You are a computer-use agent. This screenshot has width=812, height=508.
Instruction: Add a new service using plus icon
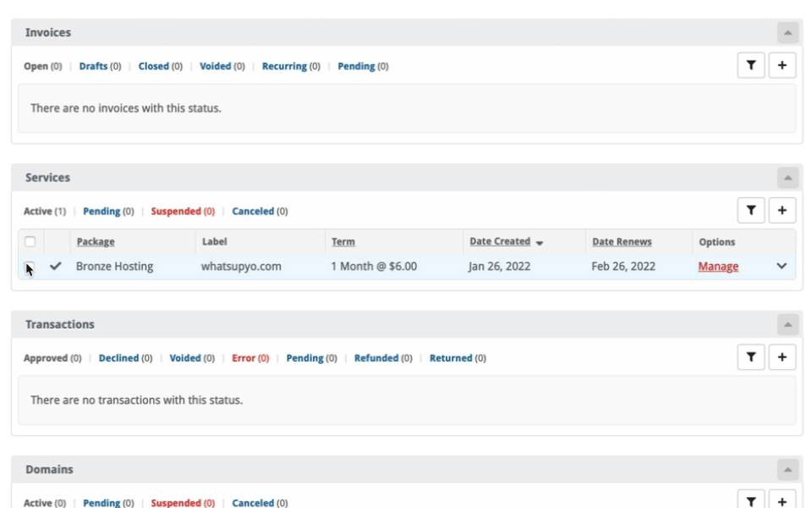tap(782, 211)
